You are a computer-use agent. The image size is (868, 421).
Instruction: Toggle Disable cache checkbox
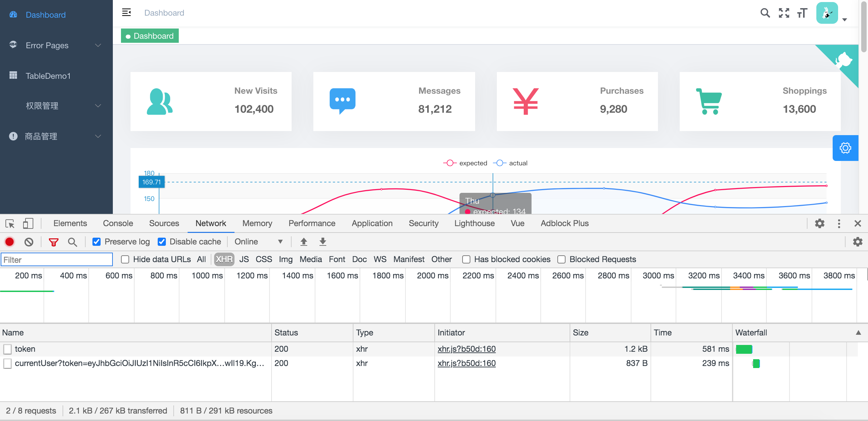pos(162,242)
